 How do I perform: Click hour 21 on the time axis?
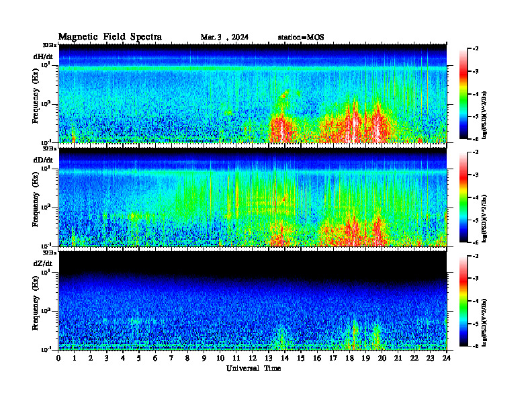[398, 359]
